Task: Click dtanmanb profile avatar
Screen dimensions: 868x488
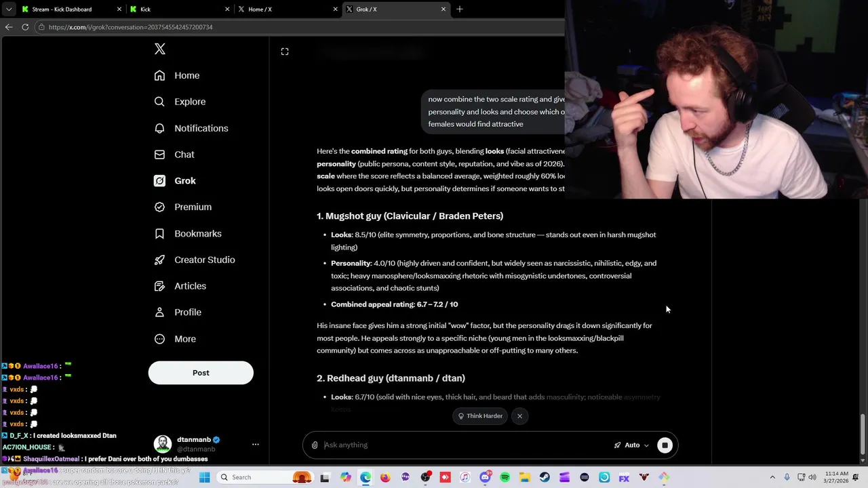Action: [163, 444]
